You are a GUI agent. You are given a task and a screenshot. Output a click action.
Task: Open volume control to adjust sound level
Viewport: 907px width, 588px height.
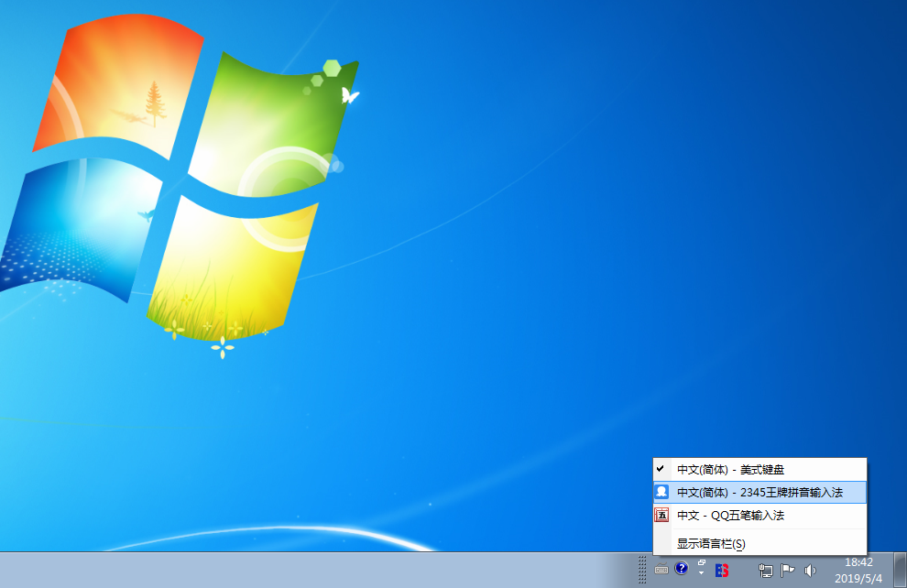[x=810, y=569]
